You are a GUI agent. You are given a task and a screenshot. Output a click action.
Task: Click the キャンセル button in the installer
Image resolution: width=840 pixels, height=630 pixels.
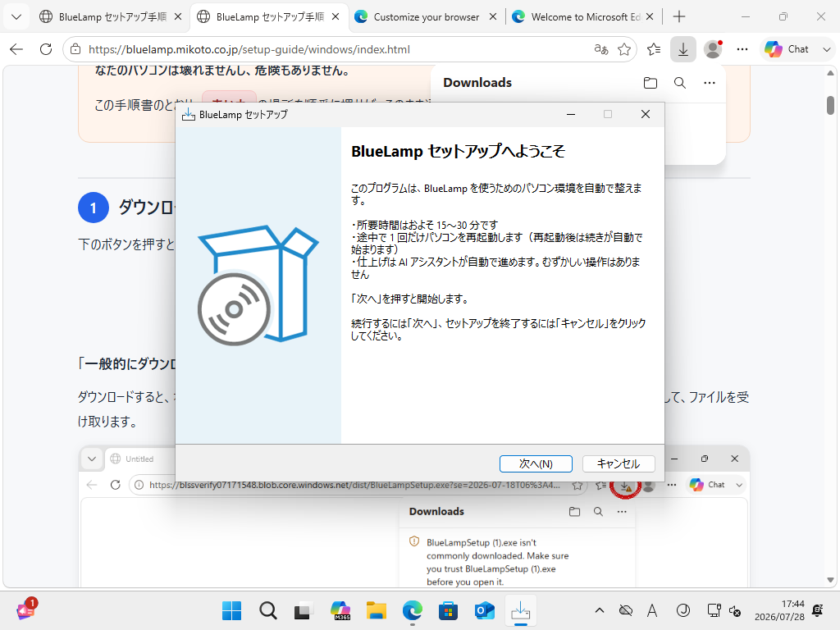tap(619, 464)
